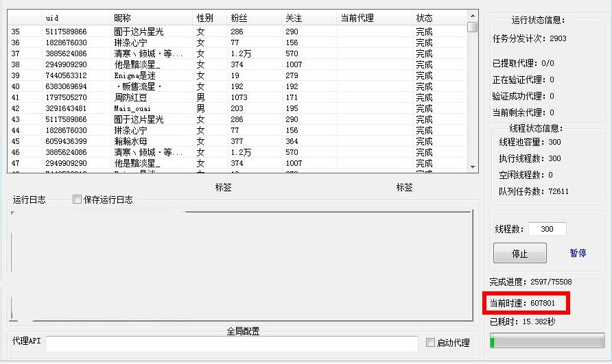612x364 pixels.
Task: Toggle the 启动代理 checkbox
Action: pyautogui.click(x=430, y=343)
